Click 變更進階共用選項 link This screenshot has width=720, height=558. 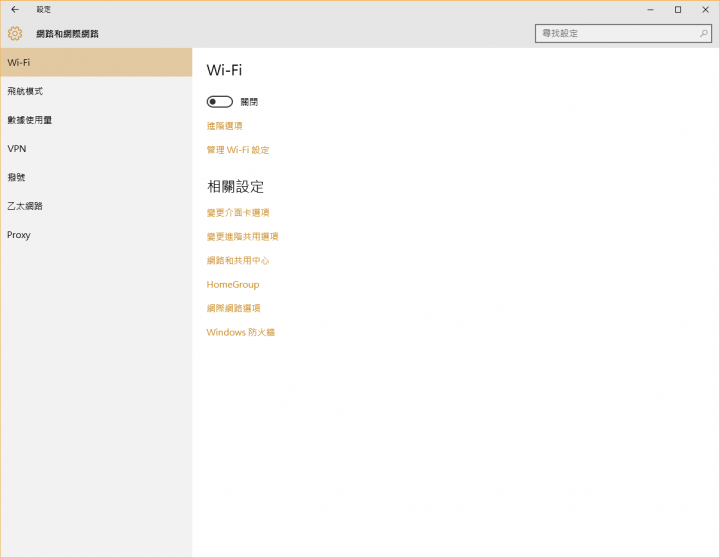(242, 237)
